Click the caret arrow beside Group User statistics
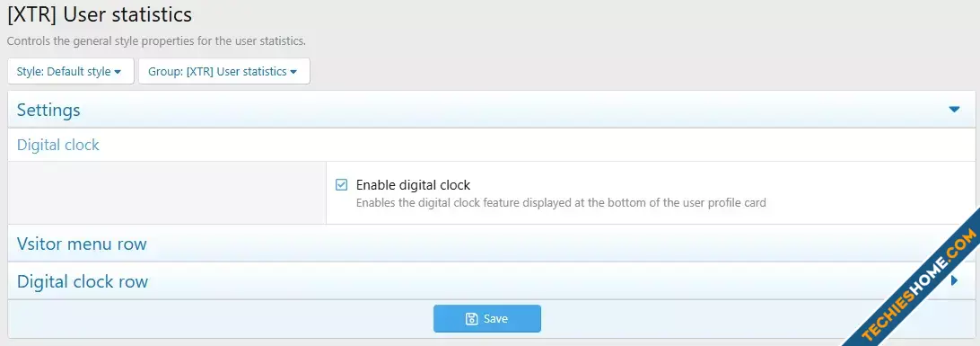Image resolution: width=980 pixels, height=346 pixels. (x=293, y=72)
